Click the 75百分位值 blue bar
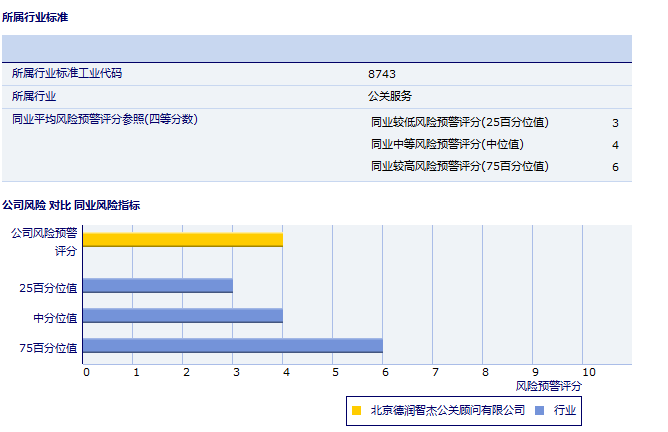668x432 pixels. [x=233, y=346]
